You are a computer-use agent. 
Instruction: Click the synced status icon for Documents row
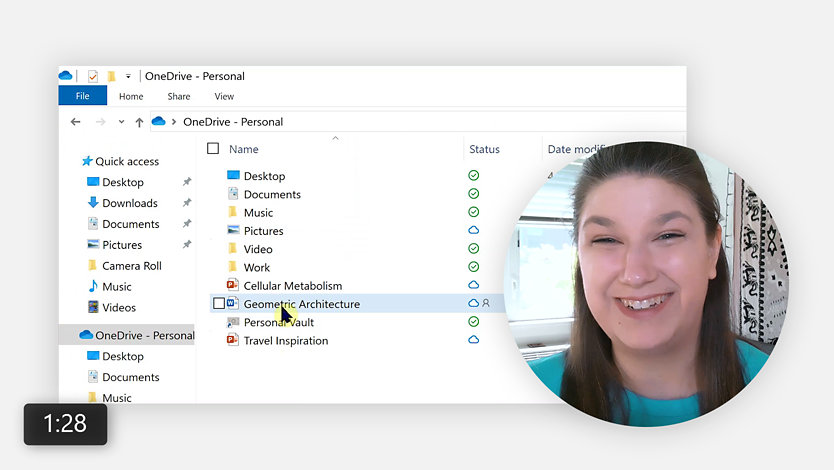click(473, 194)
